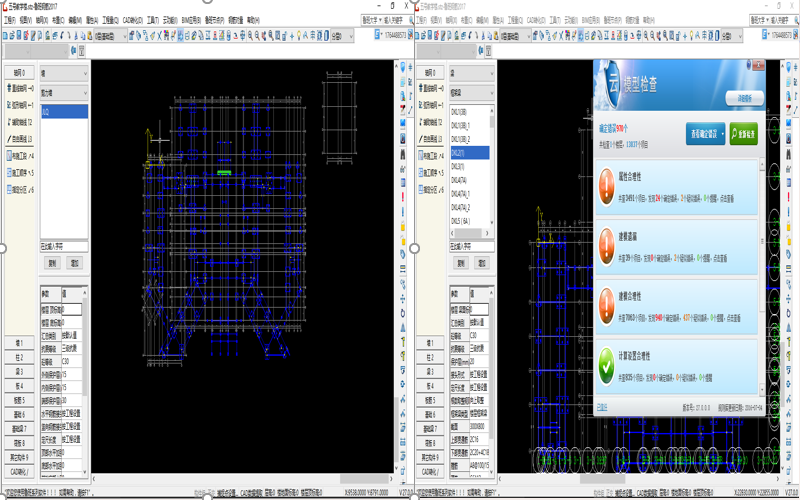Click the new project icon in left window toolbar
The height and width of the screenshot is (500, 800).
coord(5,35)
